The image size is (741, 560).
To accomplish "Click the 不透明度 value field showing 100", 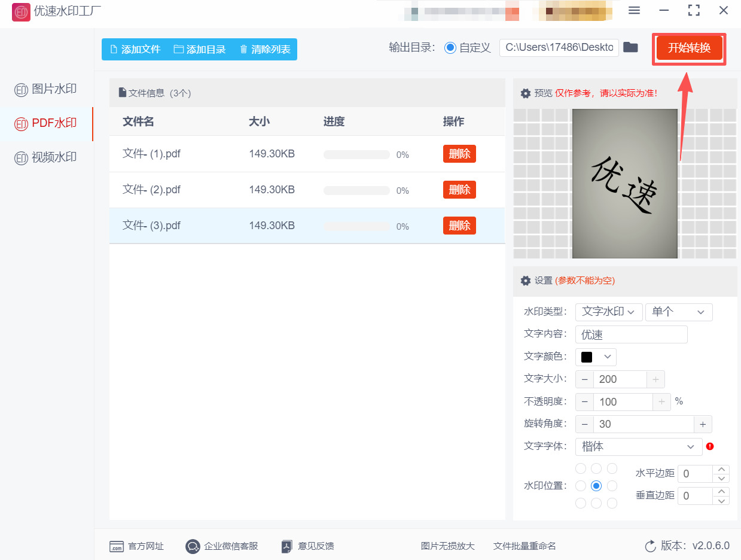I will (623, 402).
